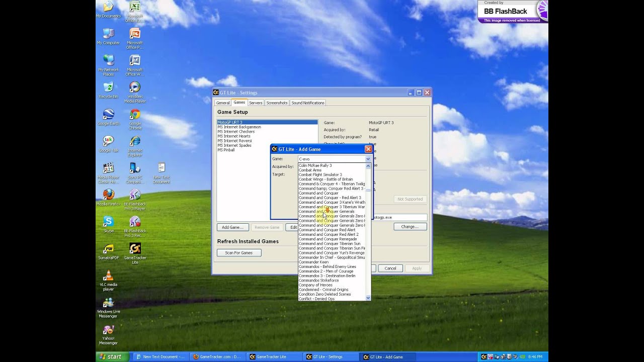Switch to GameTracker.com Firefox taskbar item
Image resolution: width=644 pixels, height=362 pixels.
217,357
